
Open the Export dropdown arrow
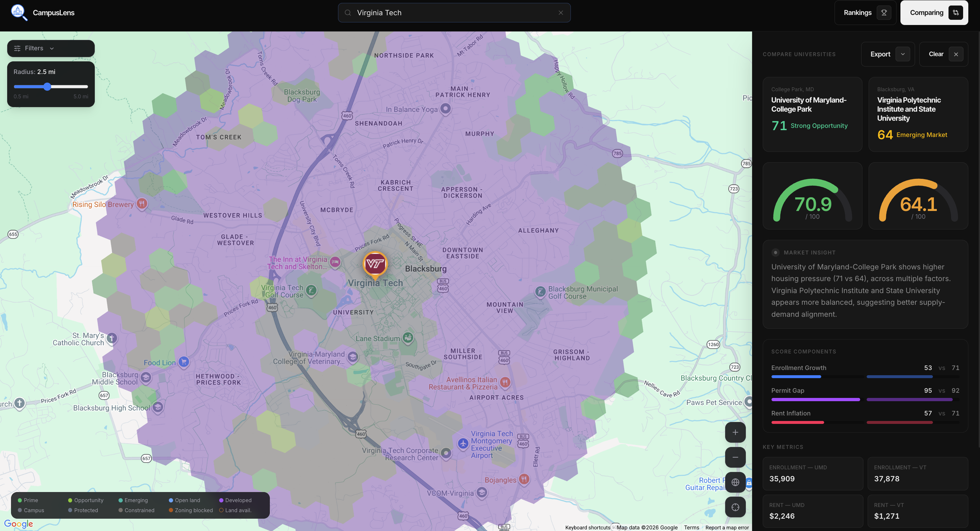(x=902, y=54)
